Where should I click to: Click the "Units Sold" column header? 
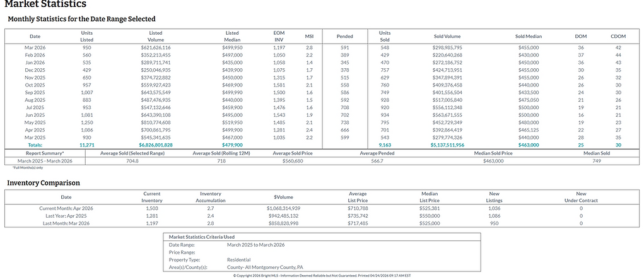(385, 36)
